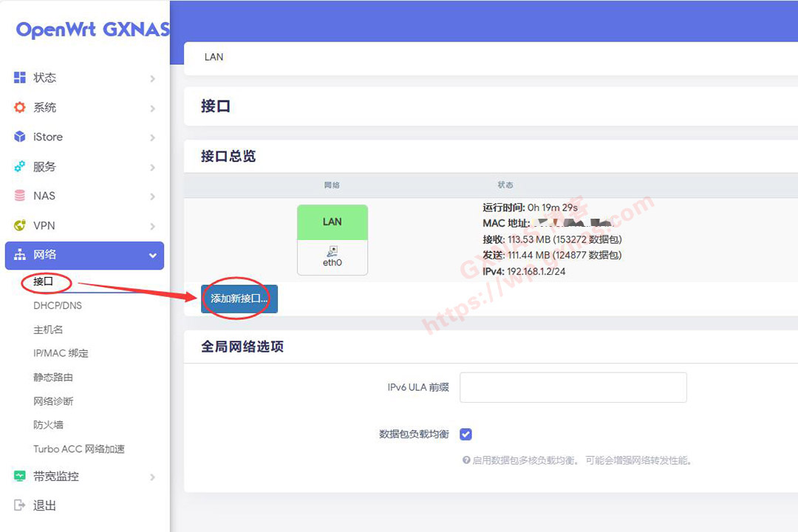The width and height of the screenshot is (798, 532).
Task: Click the VPN globe icon
Action: tap(20, 225)
